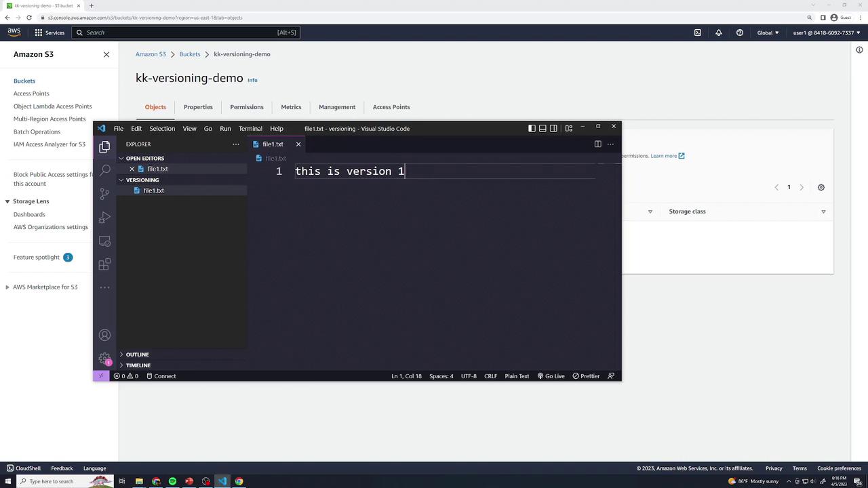Click Prettier in VS Code status bar
Viewport: 868px width, 488px height.
[587, 376]
